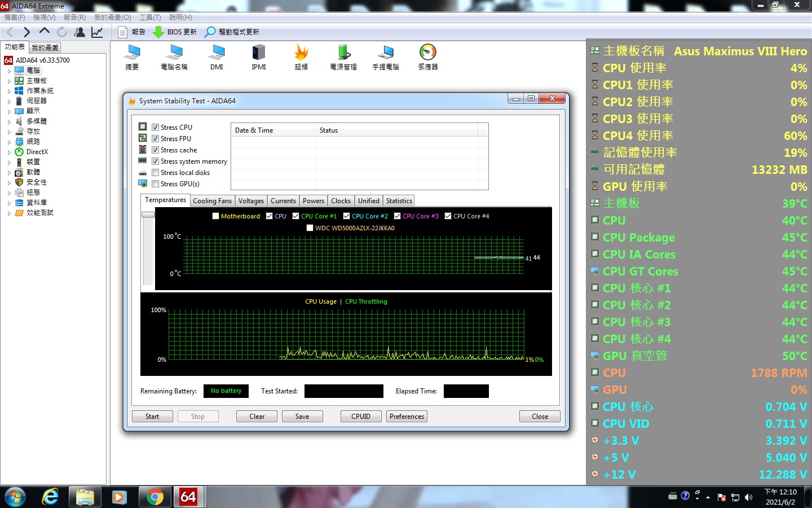Select the 我的最愛 favorites tab
Viewport: 812px width, 508px height.
click(x=45, y=48)
